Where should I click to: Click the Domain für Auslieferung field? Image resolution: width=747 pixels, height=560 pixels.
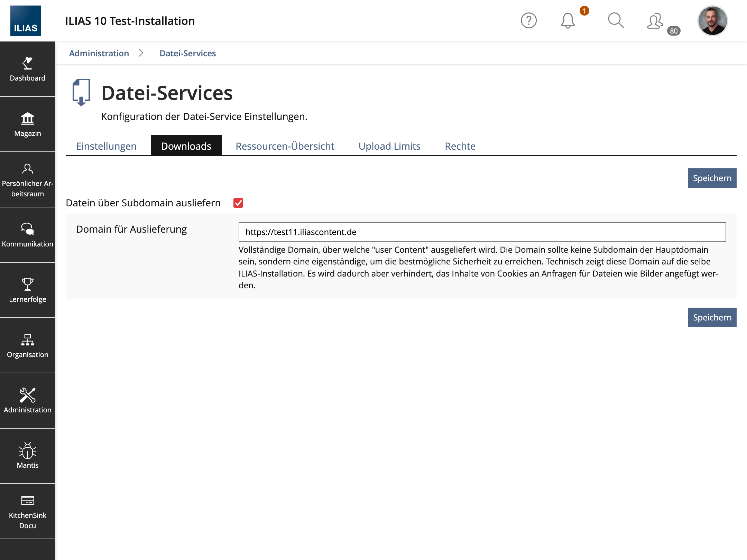click(x=482, y=232)
